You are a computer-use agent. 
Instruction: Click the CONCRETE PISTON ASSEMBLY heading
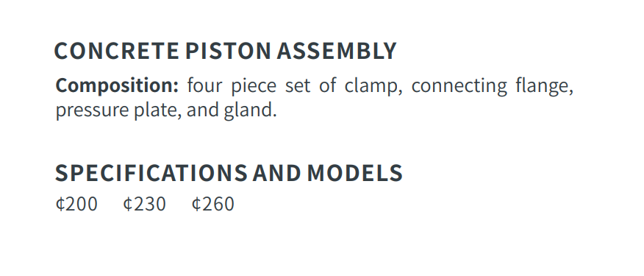(x=225, y=51)
